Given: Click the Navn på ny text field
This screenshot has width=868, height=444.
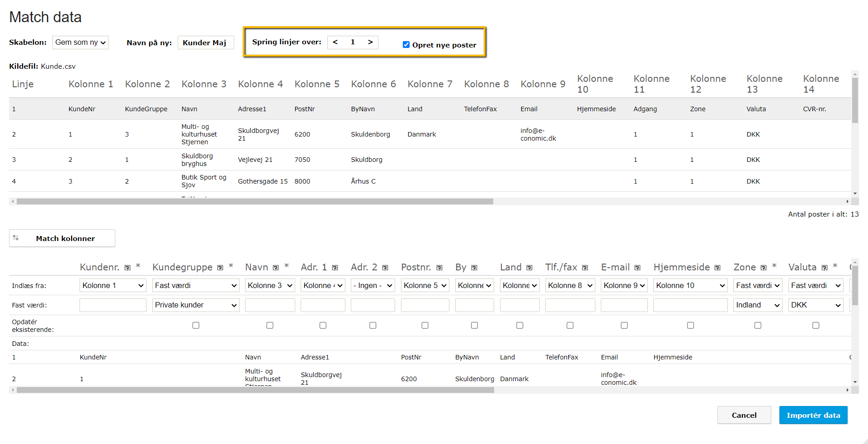Looking at the screenshot, I should click(205, 43).
